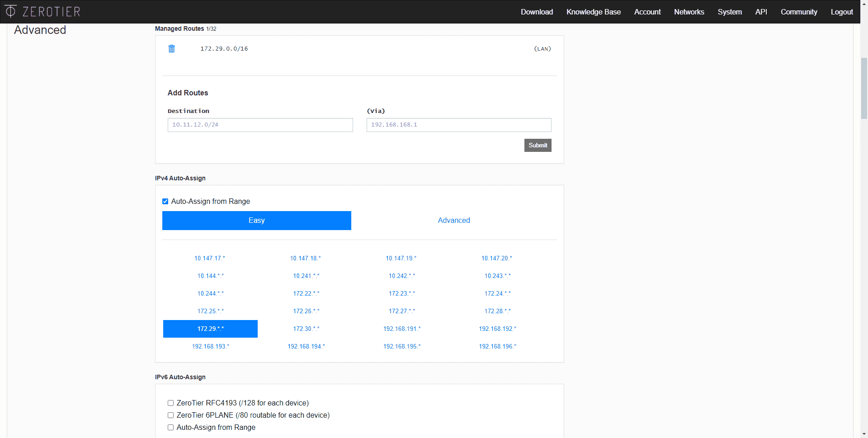Select the 10.147.20.* range
The image size is (868, 438).
[497, 259]
